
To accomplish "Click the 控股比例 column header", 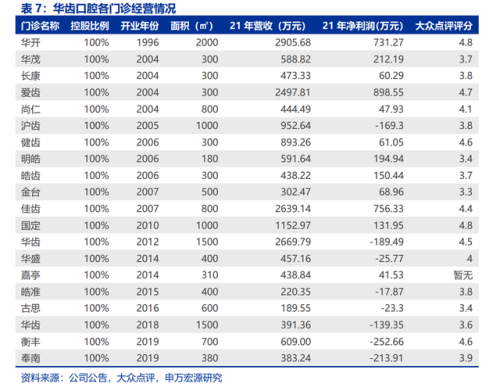I will [x=90, y=26].
